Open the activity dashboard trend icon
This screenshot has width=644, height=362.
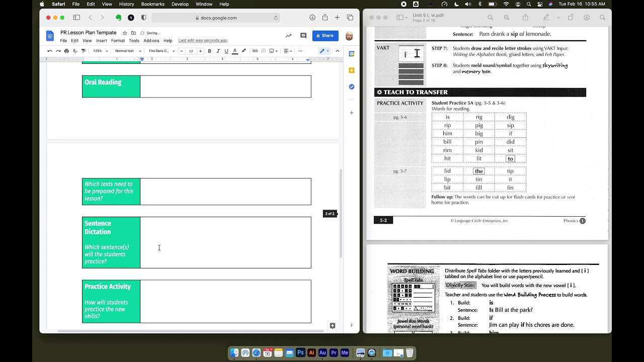tap(288, 36)
